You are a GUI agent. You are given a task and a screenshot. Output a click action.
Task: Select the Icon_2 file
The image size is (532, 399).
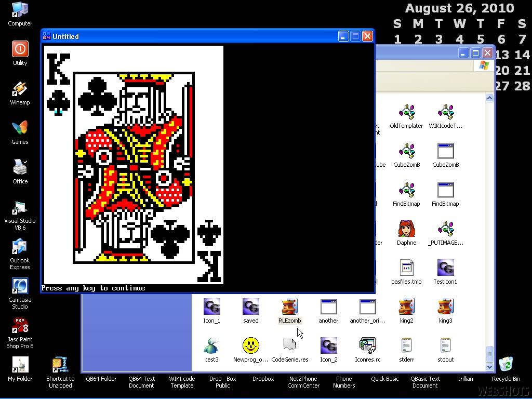(x=329, y=351)
